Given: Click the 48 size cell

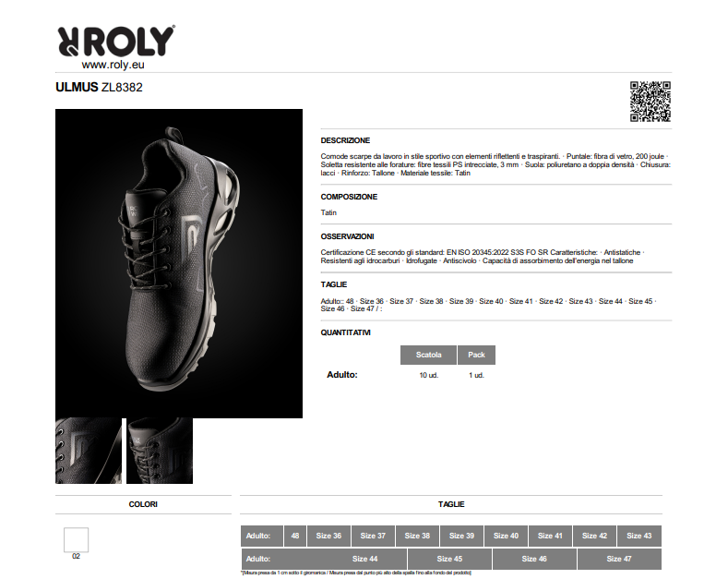Looking at the screenshot, I should tap(295, 536).
